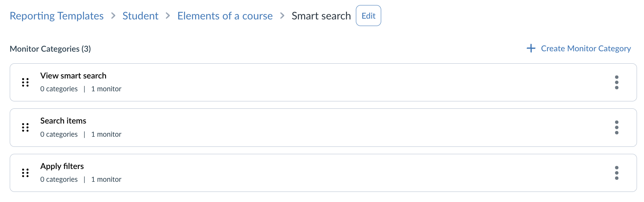Open Elements of a course breadcrumb
Image resolution: width=644 pixels, height=202 pixels.
(225, 16)
